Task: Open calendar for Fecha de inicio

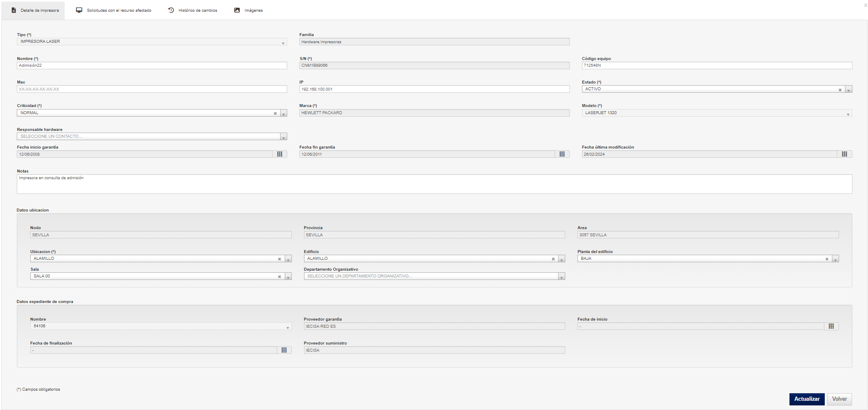Action: click(831, 326)
